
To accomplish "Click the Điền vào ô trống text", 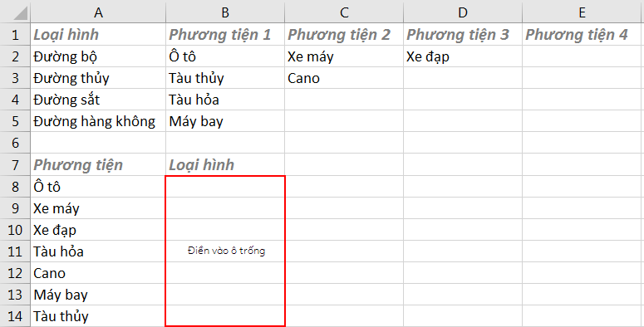I will [226, 251].
